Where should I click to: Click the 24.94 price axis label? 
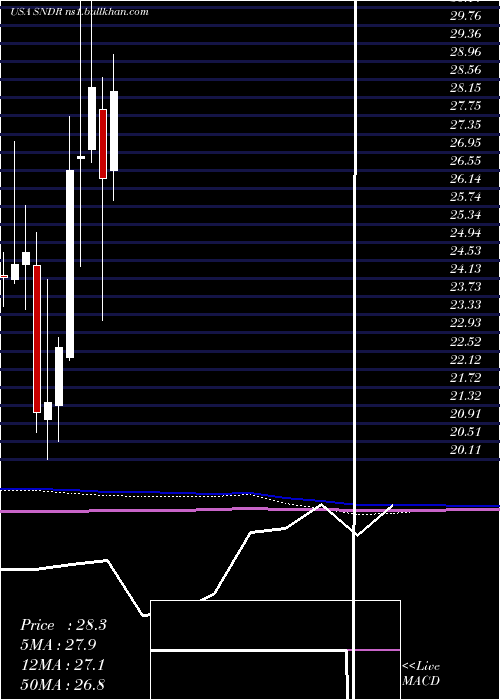click(466, 233)
